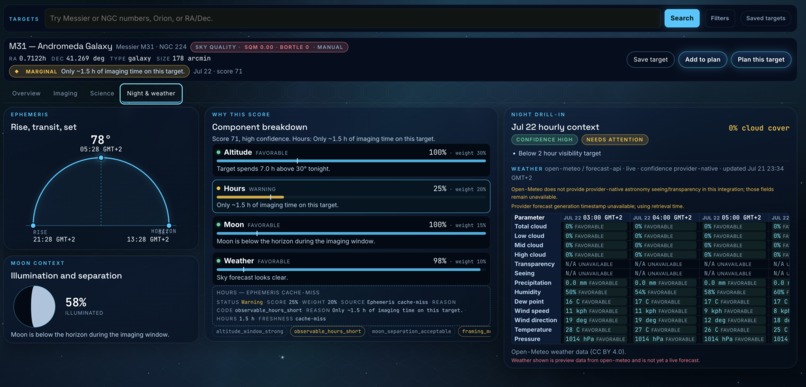Click the Altitude 100% progress bar
The width and height of the screenshot is (806, 387).
pyautogui.click(x=351, y=161)
